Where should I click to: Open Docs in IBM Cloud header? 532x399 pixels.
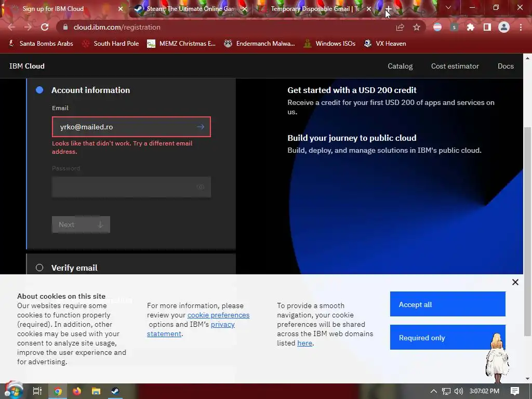506,66
